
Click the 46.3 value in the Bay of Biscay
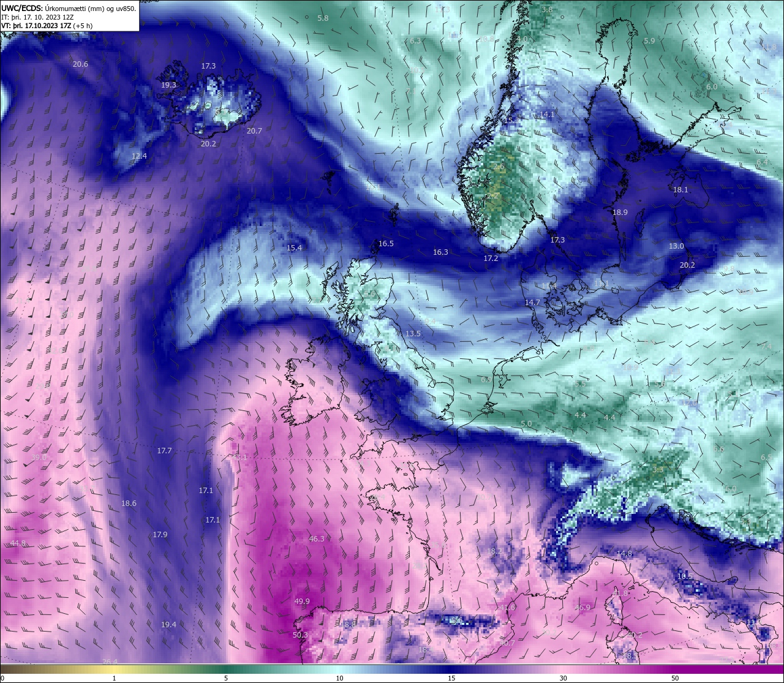[316, 539]
